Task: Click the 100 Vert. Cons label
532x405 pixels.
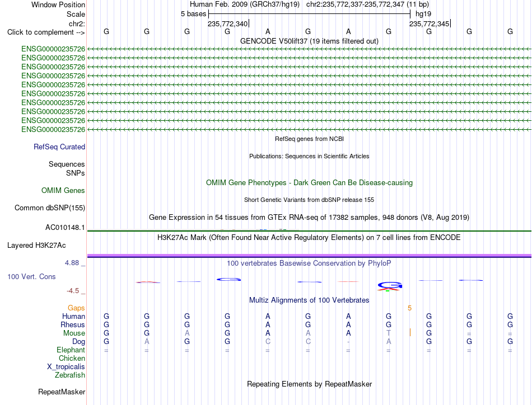Action: (x=31, y=276)
